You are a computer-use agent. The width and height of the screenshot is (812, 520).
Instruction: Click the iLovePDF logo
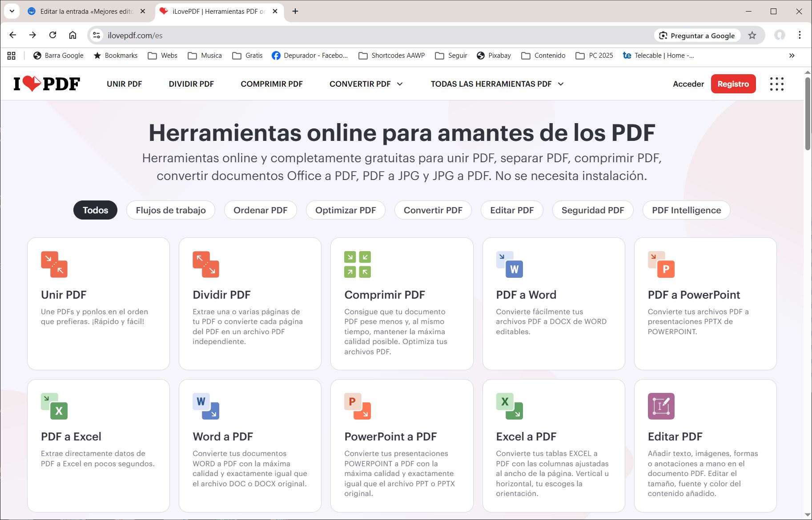[x=47, y=84]
